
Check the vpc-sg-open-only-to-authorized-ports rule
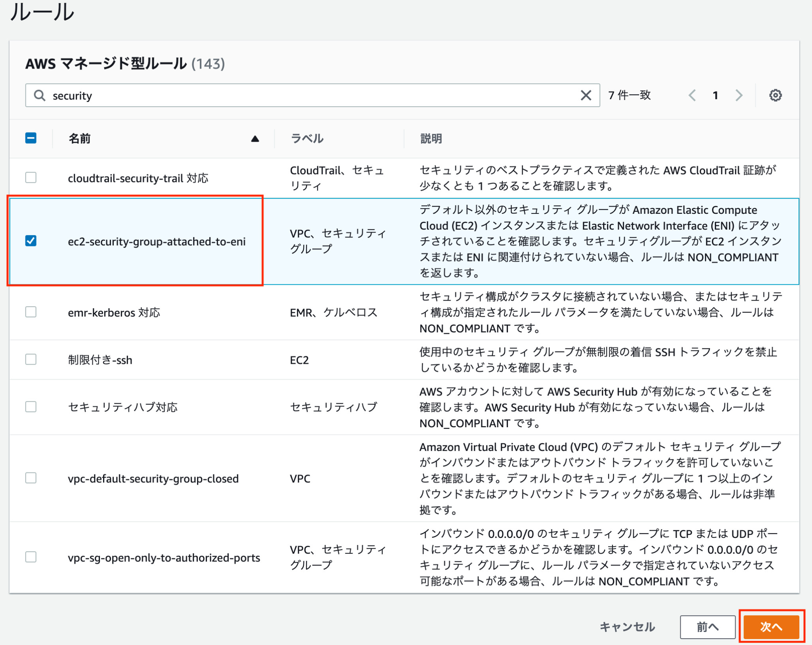click(x=31, y=558)
